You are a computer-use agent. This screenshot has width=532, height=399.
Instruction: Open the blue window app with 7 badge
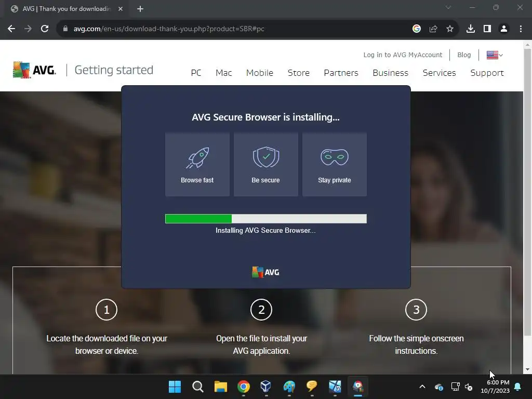pos(335,387)
